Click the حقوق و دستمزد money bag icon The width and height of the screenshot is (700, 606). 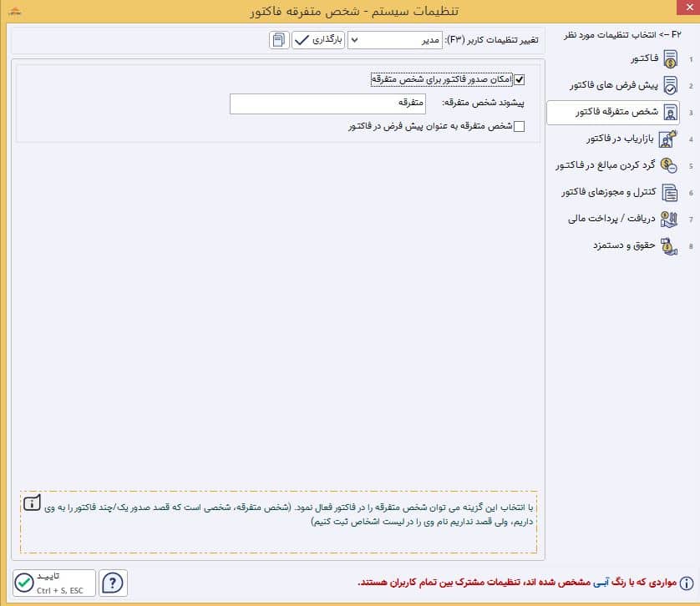[x=669, y=246]
